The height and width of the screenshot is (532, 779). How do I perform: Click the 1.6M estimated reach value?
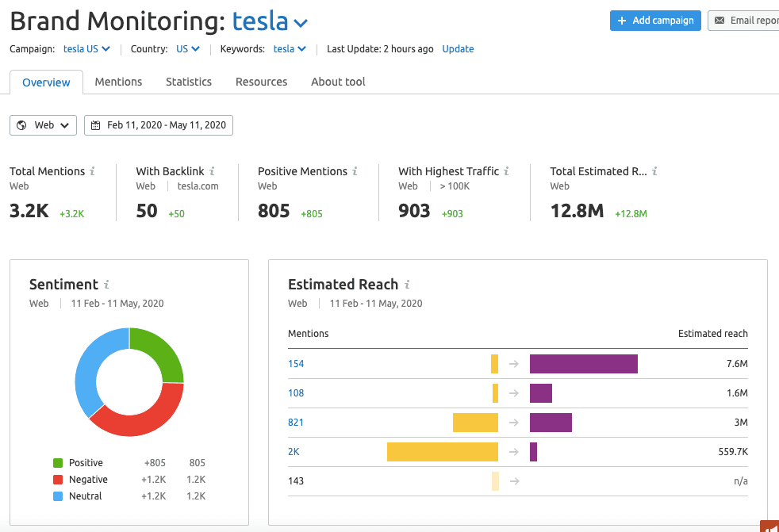(x=737, y=393)
